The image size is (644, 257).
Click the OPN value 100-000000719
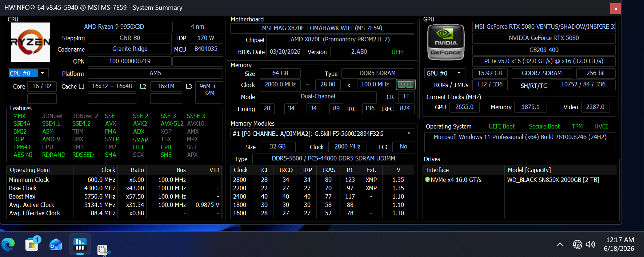click(130, 61)
